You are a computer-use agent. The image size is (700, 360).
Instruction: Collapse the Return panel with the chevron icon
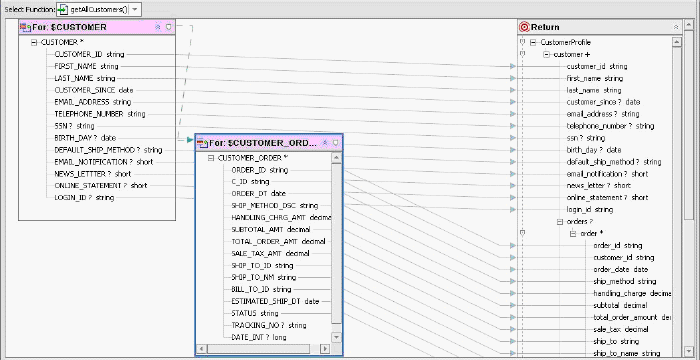click(676, 27)
